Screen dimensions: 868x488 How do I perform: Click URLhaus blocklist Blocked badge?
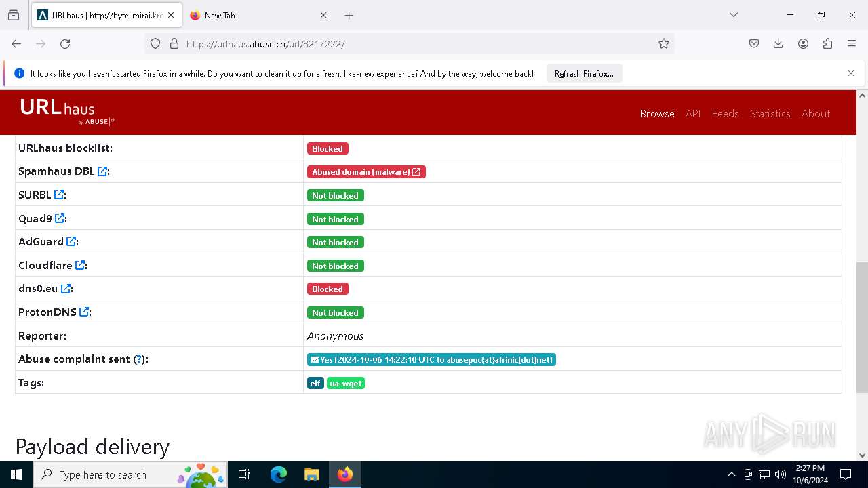coord(328,148)
